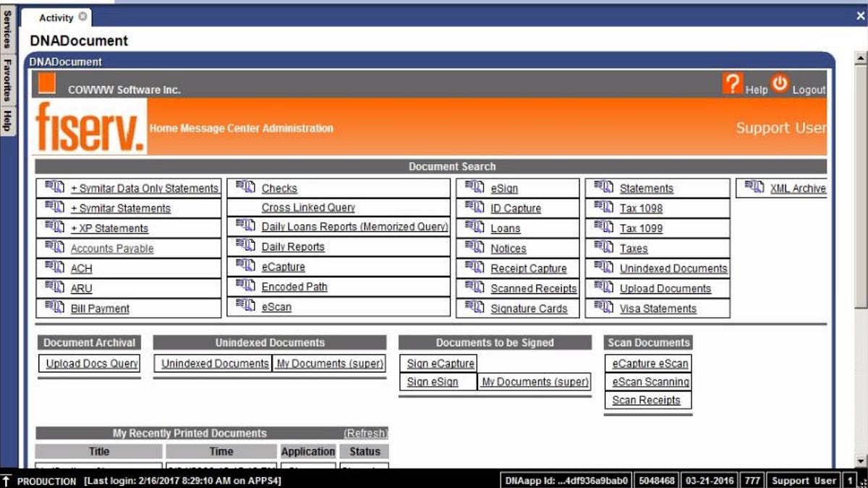Click the document icon beside Checks
The width and height of the screenshot is (868, 488).
[245, 187]
